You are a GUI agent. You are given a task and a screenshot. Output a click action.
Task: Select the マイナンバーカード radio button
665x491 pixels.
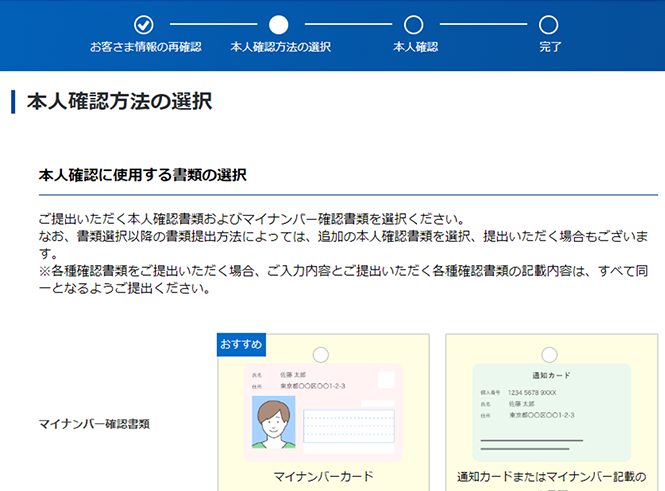point(321,355)
